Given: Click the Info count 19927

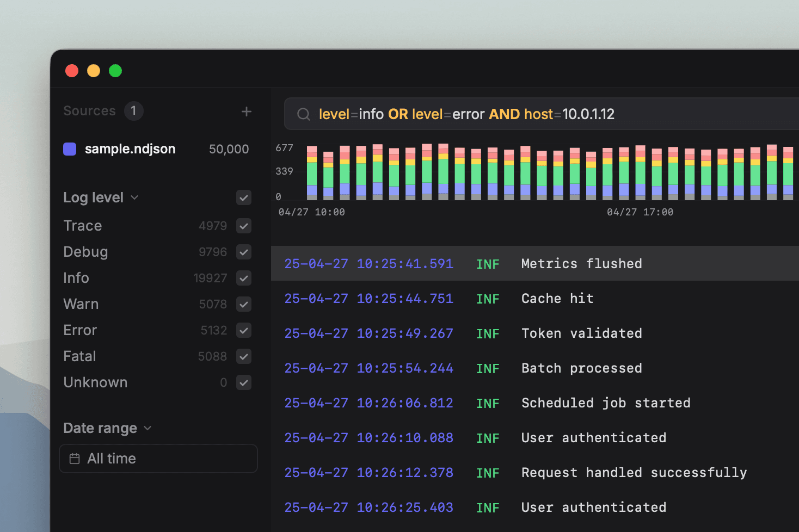Looking at the screenshot, I should click(x=210, y=278).
